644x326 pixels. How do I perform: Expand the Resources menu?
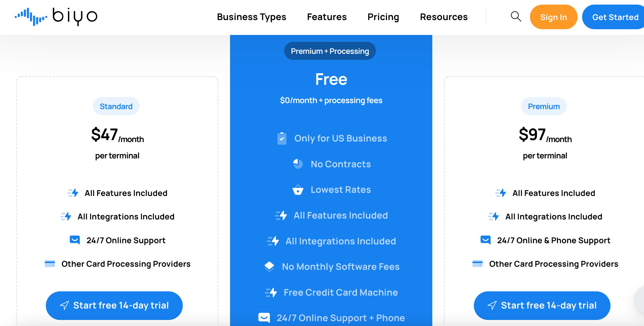(x=443, y=17)
